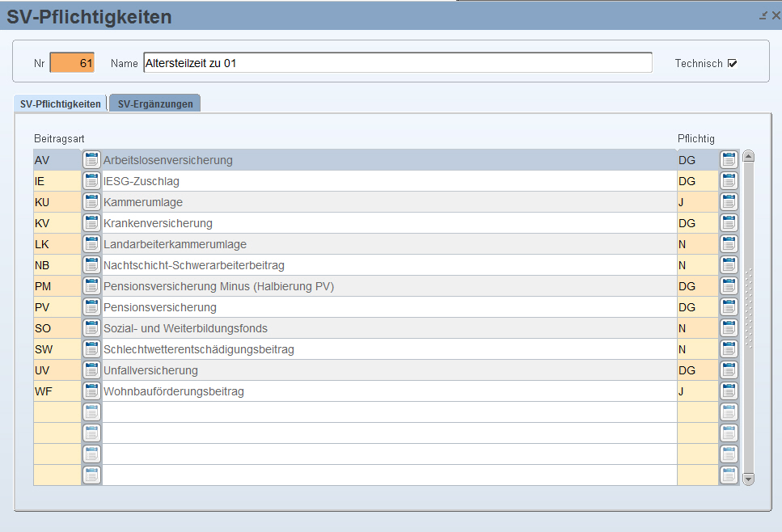The image size is (782, 532).
Task: Open Beitragsart lookup icon in NB row
Action: click(x=91, y=264)
